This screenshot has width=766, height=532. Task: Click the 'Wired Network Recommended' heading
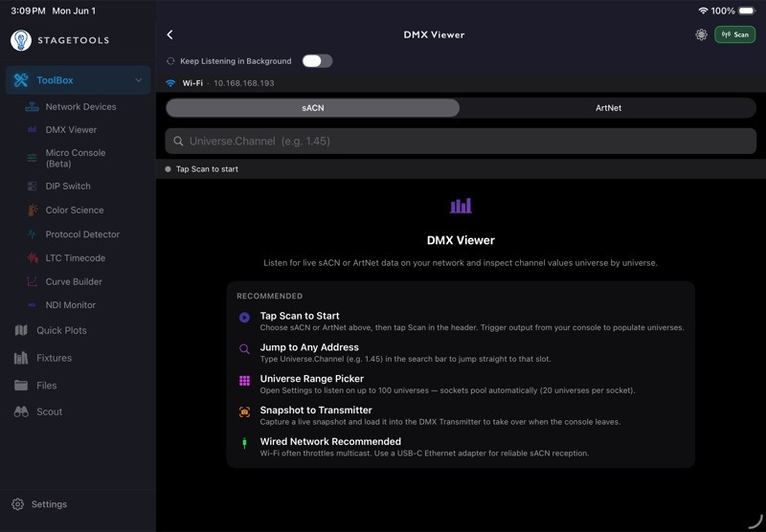330,441
